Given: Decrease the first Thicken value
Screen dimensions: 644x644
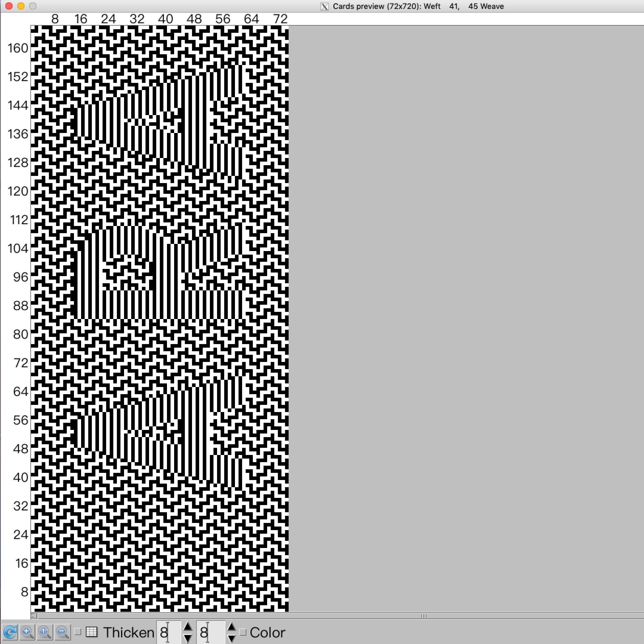Looking at the screenshot, I should (x=188, y=638).
